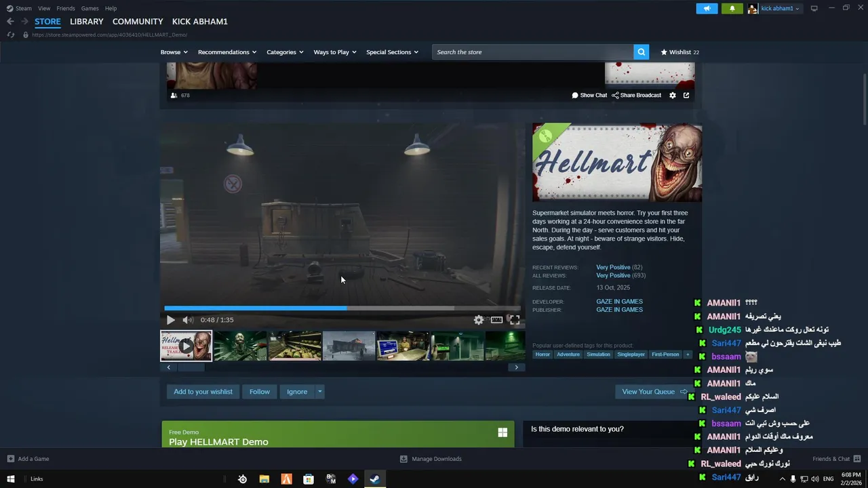The image size is (868, 488).
Task: Click the microphone tray icon
Action: (793, 479)
